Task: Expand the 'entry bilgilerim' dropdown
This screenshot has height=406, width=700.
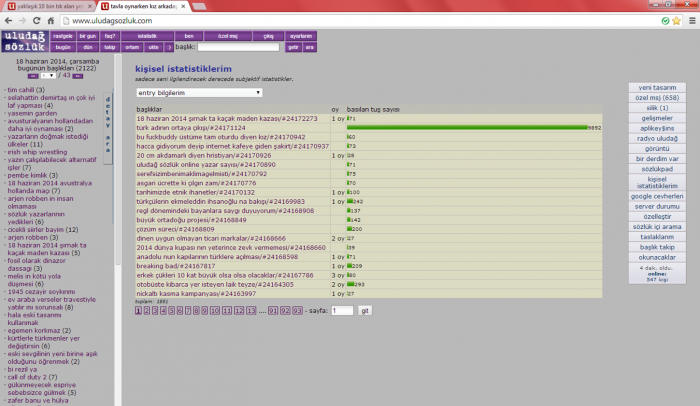Action: [199, 92]
